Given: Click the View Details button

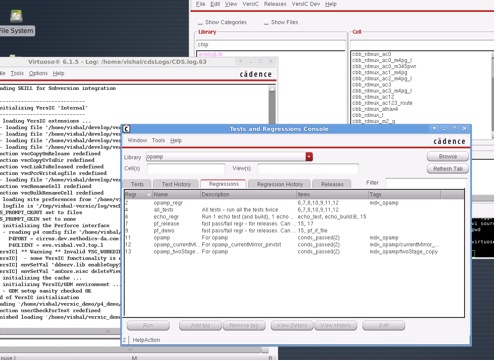Looking at the screenshot, I should [292, 325].
